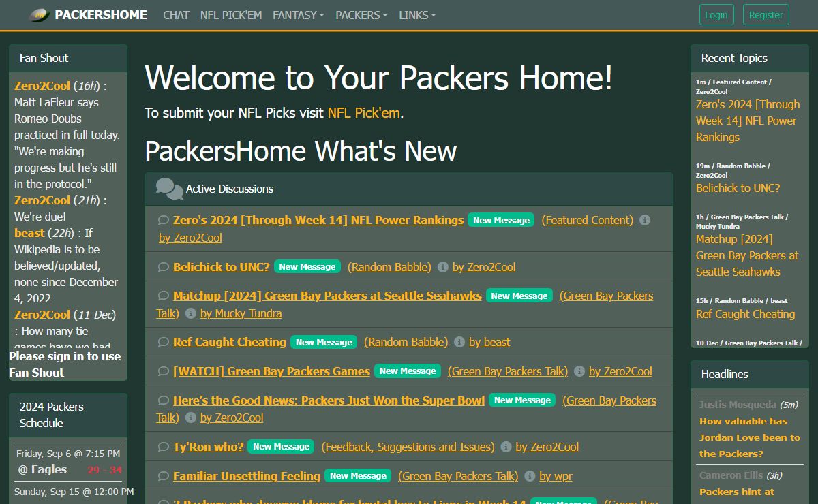Click info icon next to Featured Content
Viewport: 818px width, 504px height.
[x=645, y=220]
